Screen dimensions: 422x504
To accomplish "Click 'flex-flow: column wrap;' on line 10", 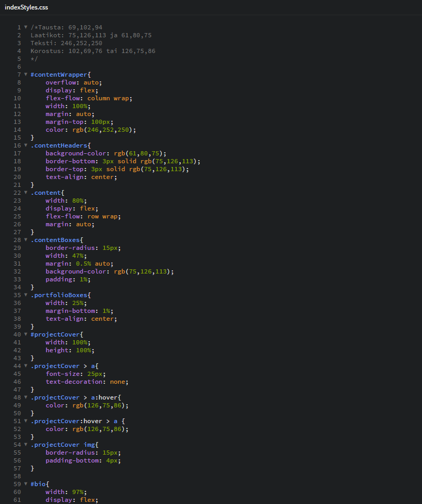I will click(89, 98).
